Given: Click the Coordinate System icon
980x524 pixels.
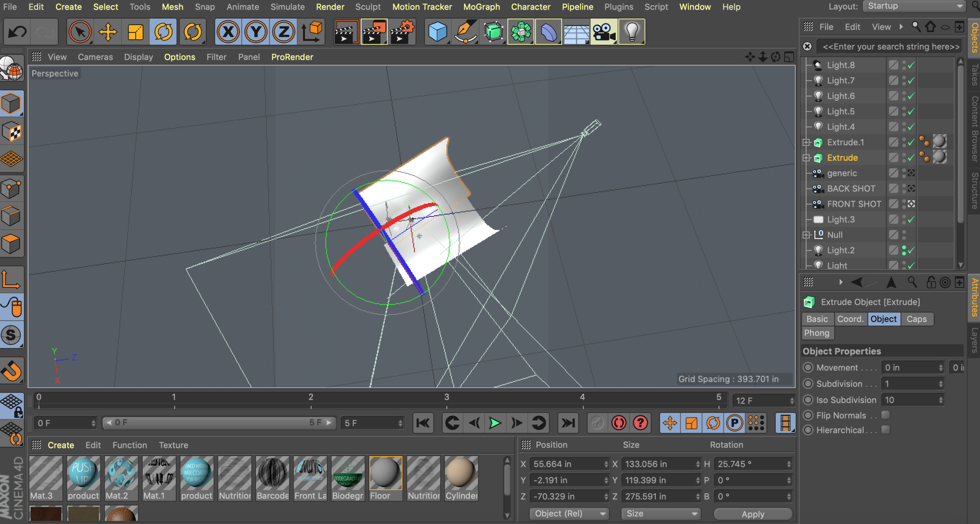Looking at the screenshot, I should [312, 31].
